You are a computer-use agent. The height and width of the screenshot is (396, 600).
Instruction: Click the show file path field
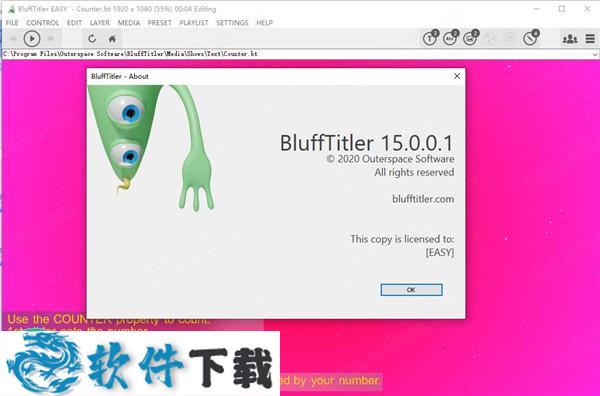pos(297,54)
